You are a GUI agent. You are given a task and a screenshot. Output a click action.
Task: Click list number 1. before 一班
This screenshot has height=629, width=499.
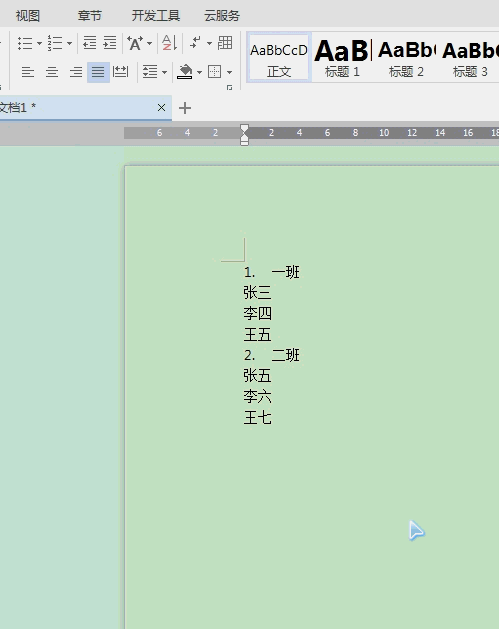pyautogui.click(x=249, y=272)
